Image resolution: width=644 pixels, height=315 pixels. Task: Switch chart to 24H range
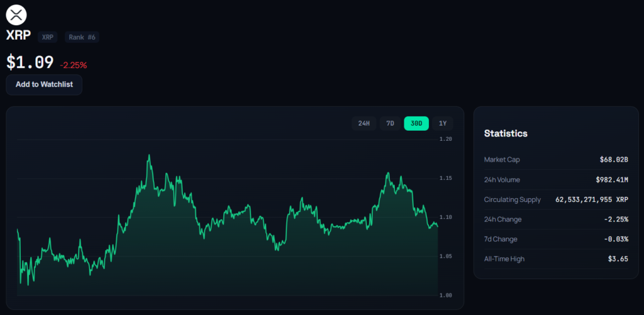coord(364,123)
